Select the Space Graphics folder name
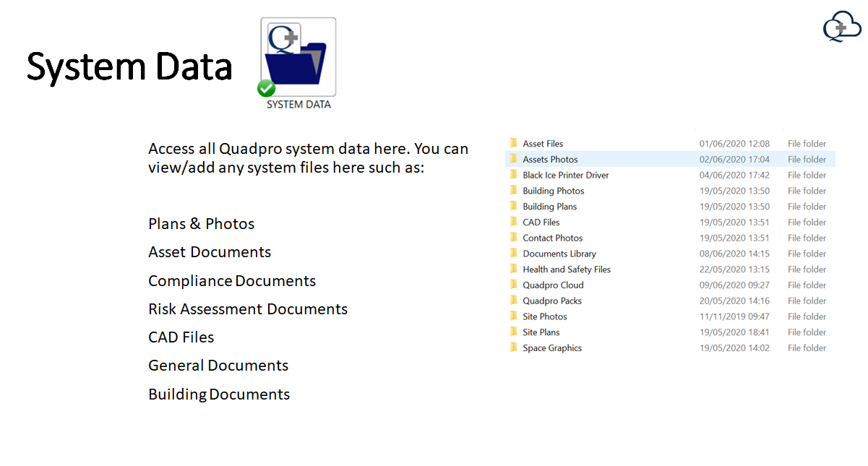The image size is (868, 466). point(552,348)
